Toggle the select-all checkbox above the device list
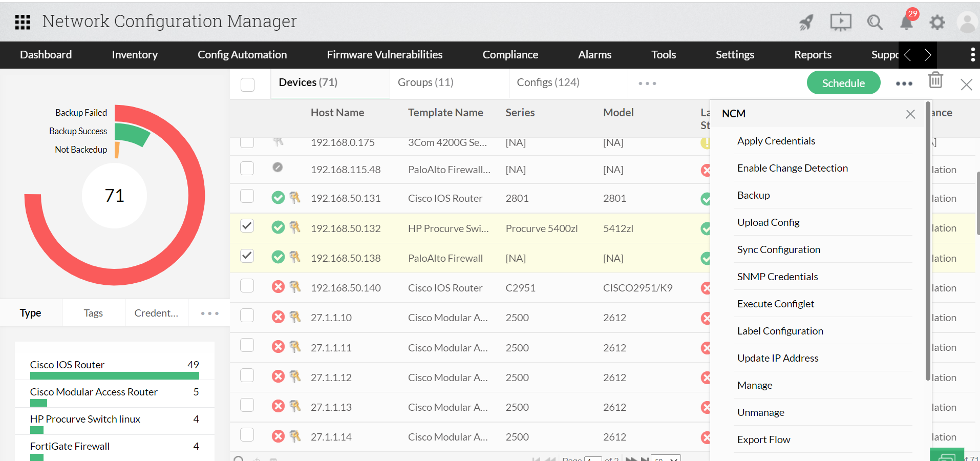The width and height of the screenshot is (980, 461). click(x=248, y=85)
